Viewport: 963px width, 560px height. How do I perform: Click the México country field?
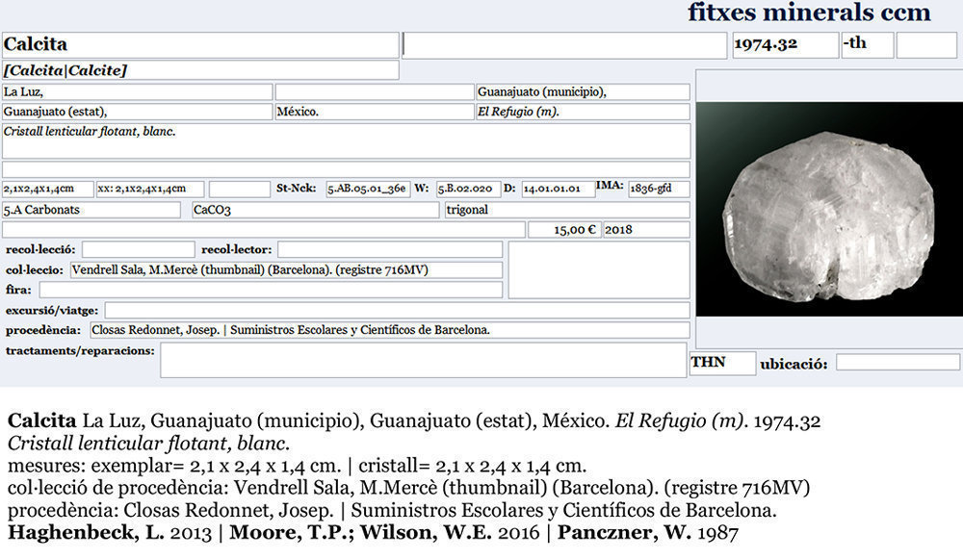click(373, 113)
